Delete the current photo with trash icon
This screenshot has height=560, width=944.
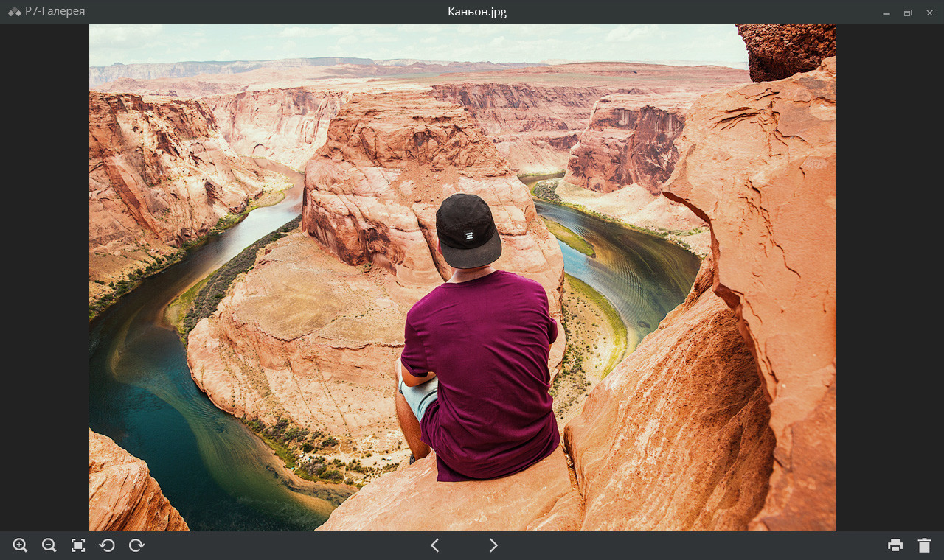click(924, 545)
